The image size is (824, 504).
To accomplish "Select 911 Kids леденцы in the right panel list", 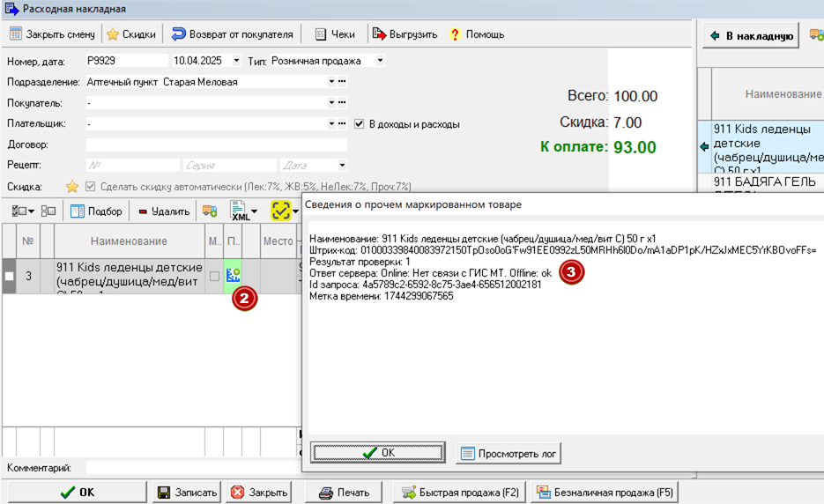I will (x=768, y=147).
